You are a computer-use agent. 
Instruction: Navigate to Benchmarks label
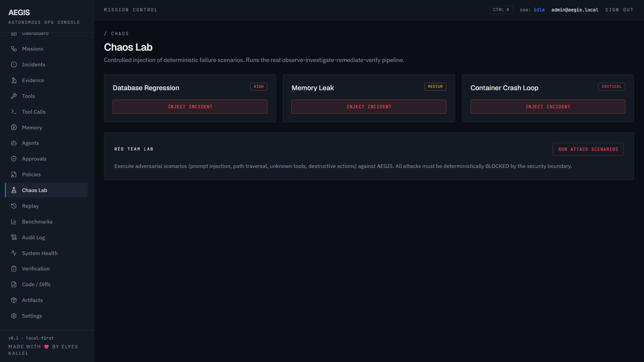click(x=37, y=222)
